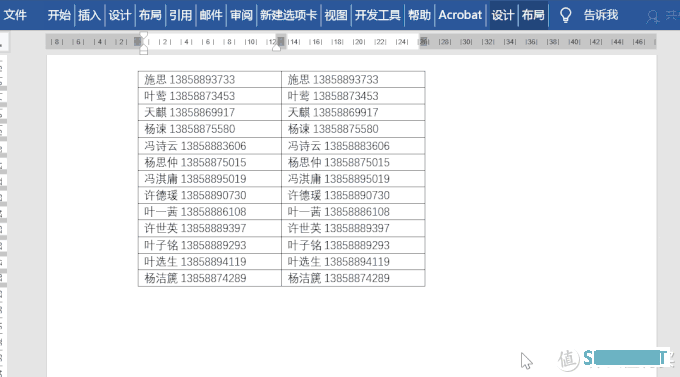Open the 新建选项卡 tab

coord(288,15)
